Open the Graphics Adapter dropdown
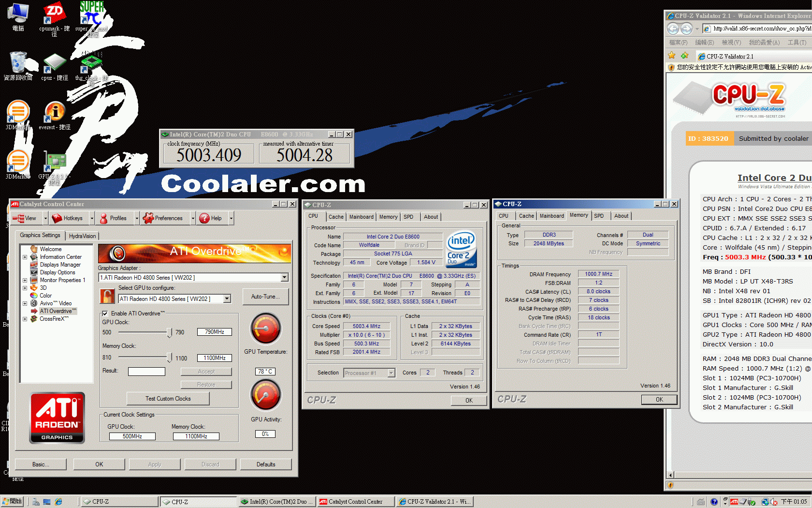This screenshot has width=812, height=508. tap(285, 278)
